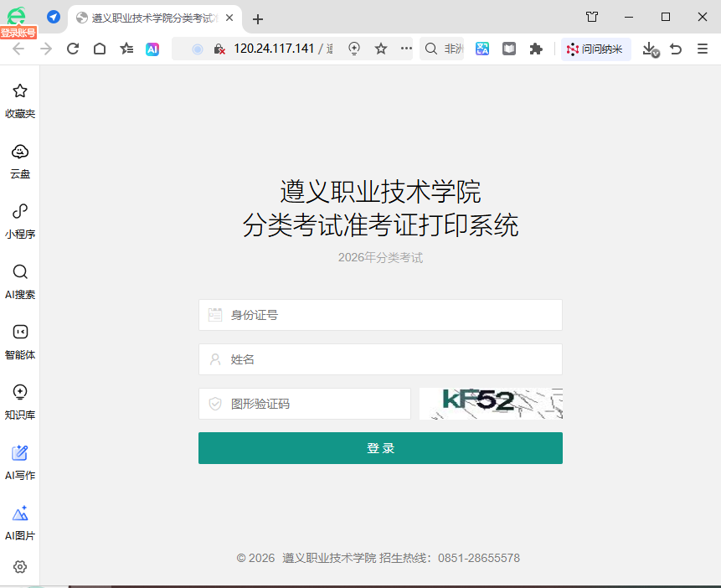Refresh the captcha image kF52

pyautogui.click(x=491, y=404)
